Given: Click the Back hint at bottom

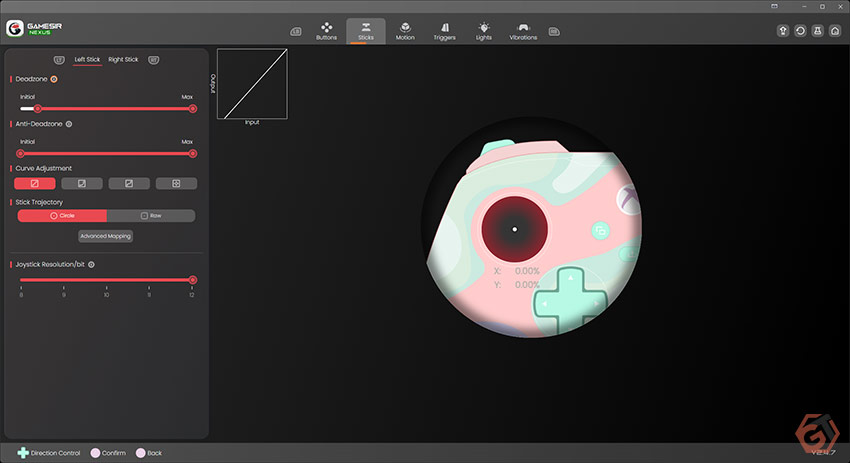Looking at the screenshot, I should [x=149, y=453].
